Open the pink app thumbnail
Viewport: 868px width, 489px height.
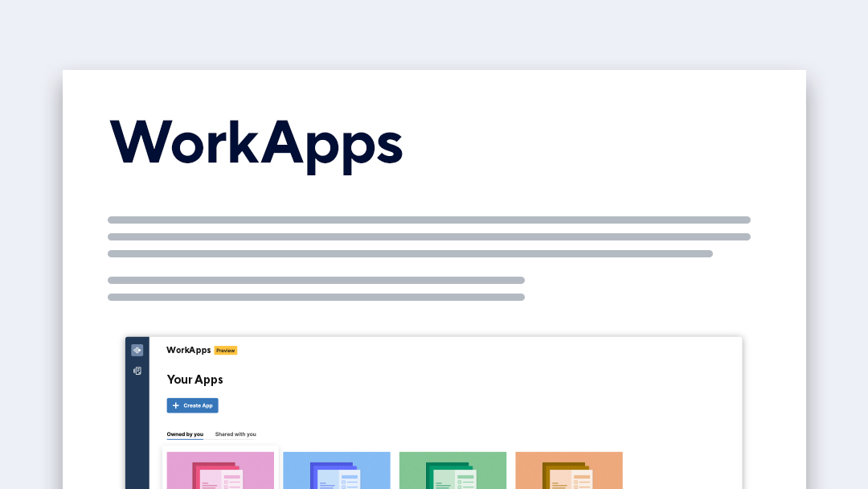220,471
